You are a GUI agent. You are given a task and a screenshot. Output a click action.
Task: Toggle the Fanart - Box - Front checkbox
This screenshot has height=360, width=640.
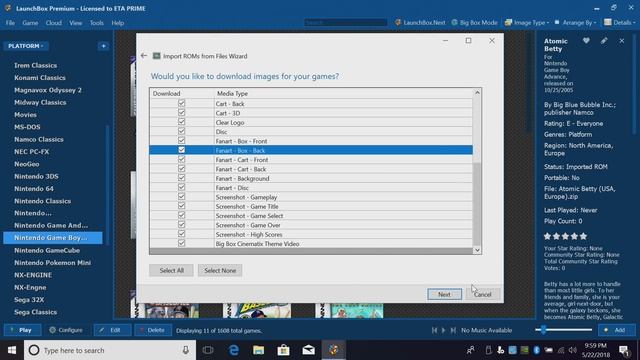182,141
